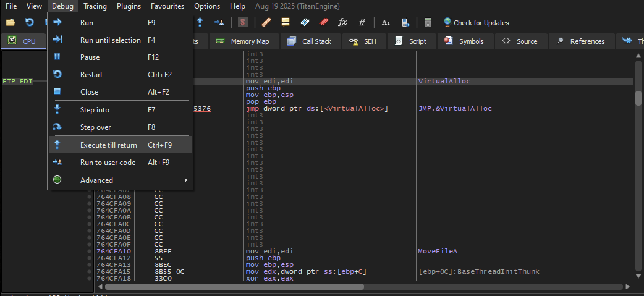Open the Bookmarks toolbar icon
This screenshot has width=644, height=296.
pyautogui.click(x=324, y=22)
